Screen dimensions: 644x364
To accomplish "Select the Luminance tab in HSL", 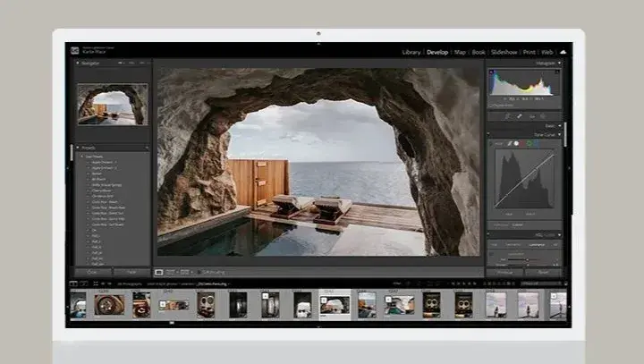I will point(537,244).
